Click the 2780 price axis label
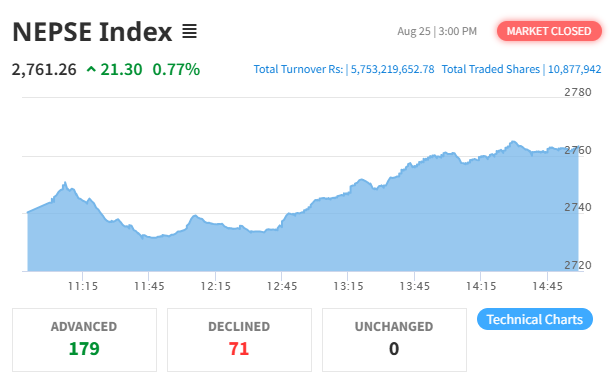The width and height of the screenshot is (616, 379). [x=578, y=92]
